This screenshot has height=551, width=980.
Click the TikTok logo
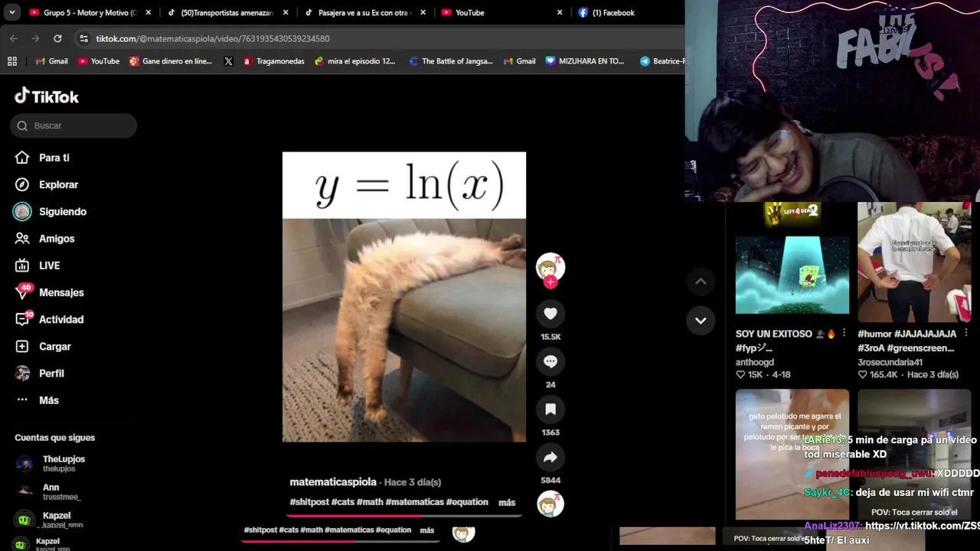click(47, 96)
